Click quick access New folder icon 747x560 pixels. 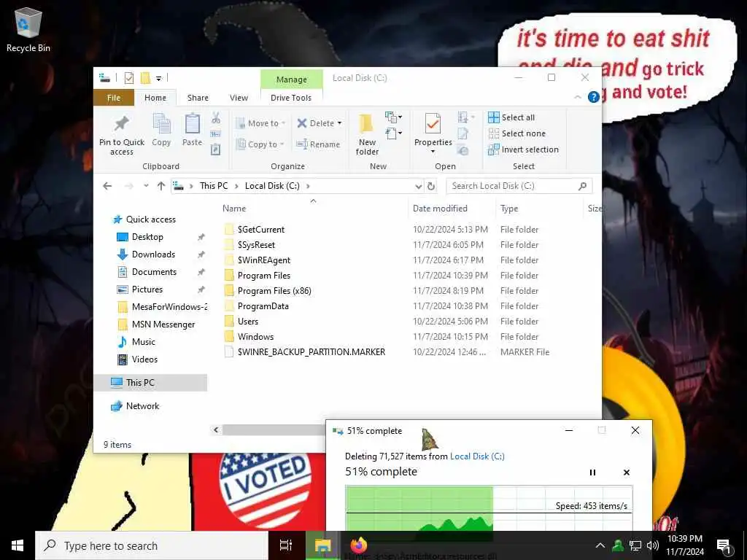145,77
